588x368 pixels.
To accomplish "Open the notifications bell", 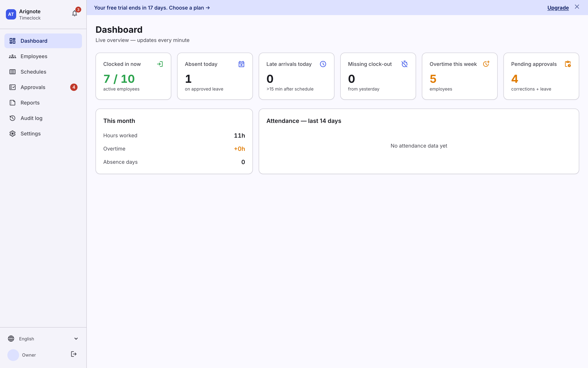I will [75, 13].
